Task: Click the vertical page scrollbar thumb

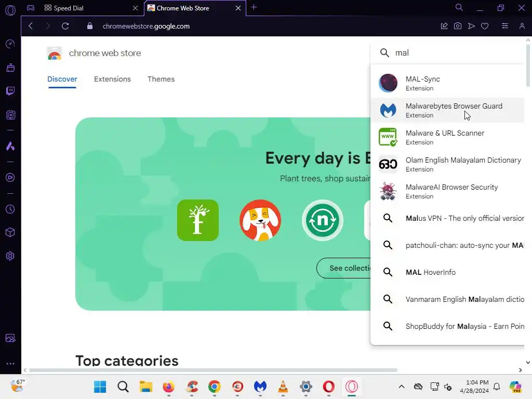Action: tap(528, 65)
